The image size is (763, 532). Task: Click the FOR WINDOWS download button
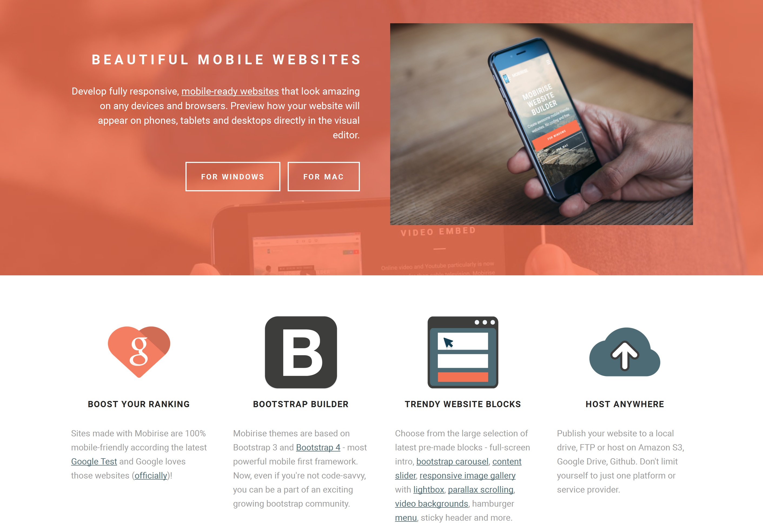pyautogui.click(x=233, y=176)
